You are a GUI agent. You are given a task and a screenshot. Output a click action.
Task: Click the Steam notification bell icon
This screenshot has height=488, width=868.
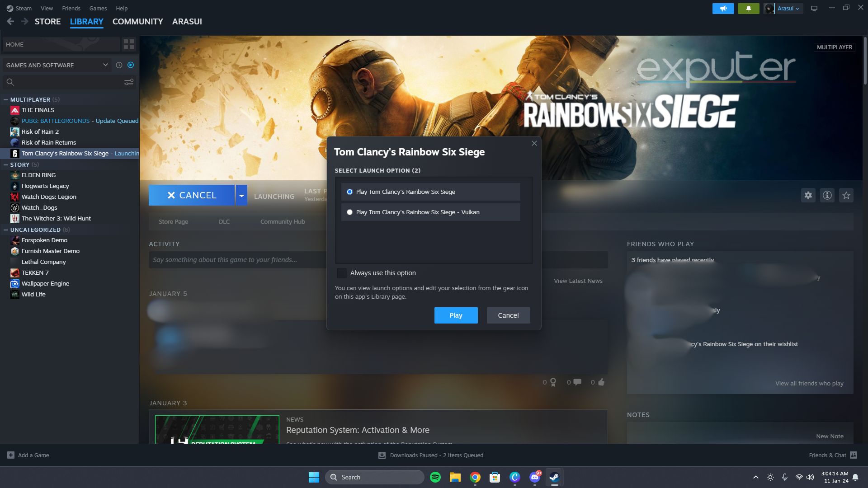[x=748, y=8]
